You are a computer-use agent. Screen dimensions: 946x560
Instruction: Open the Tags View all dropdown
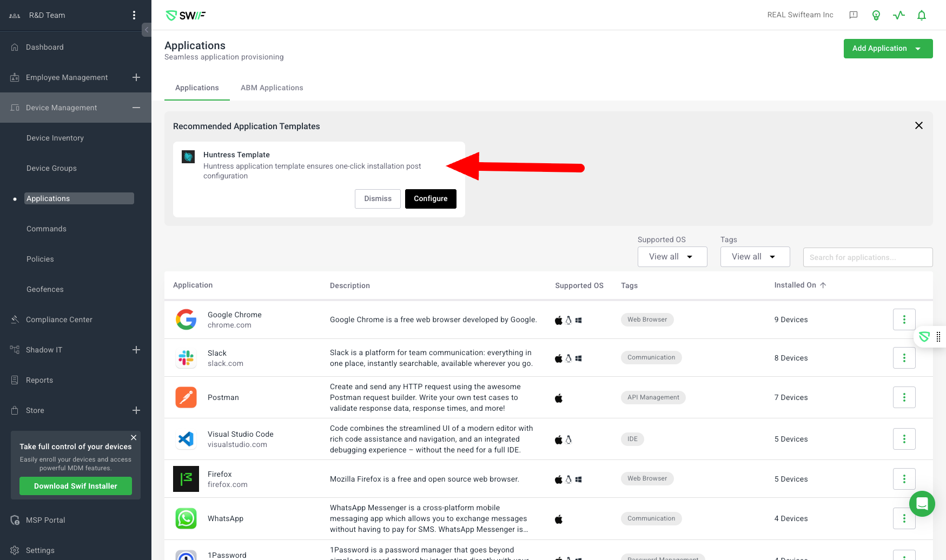pyautogui.click(x=755, y=257)
